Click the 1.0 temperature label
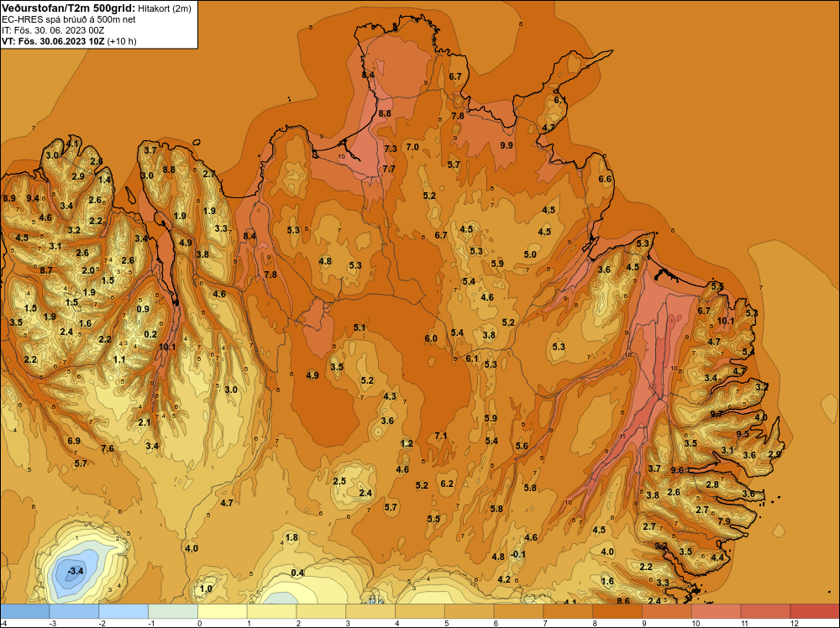 click(206, 589)
